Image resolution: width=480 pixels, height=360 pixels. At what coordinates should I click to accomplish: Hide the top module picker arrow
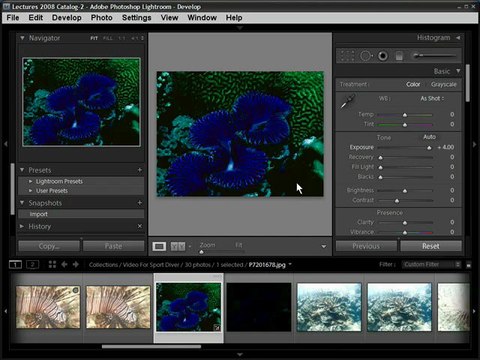[240, 28]
